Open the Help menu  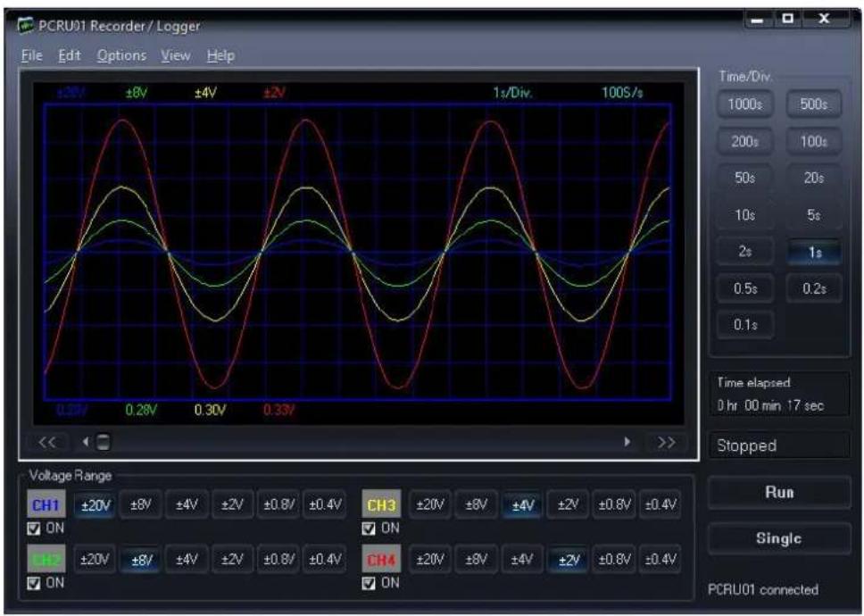[221, 55]
